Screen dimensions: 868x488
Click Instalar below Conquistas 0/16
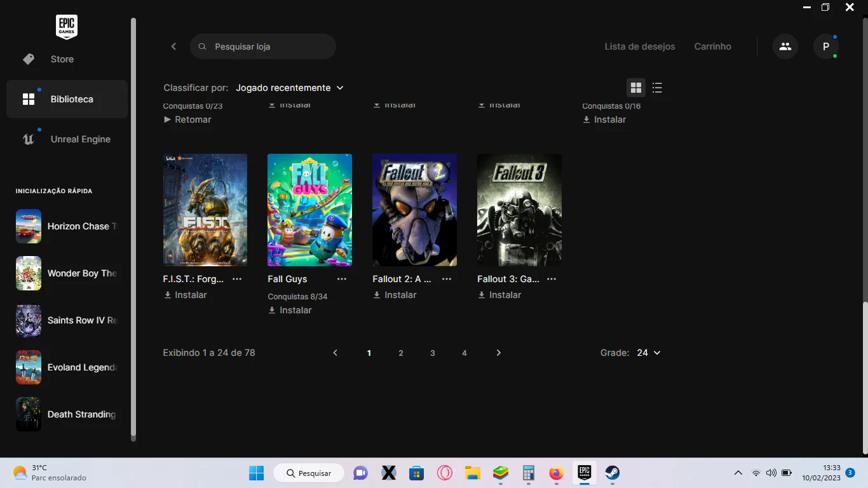(604, 119)
